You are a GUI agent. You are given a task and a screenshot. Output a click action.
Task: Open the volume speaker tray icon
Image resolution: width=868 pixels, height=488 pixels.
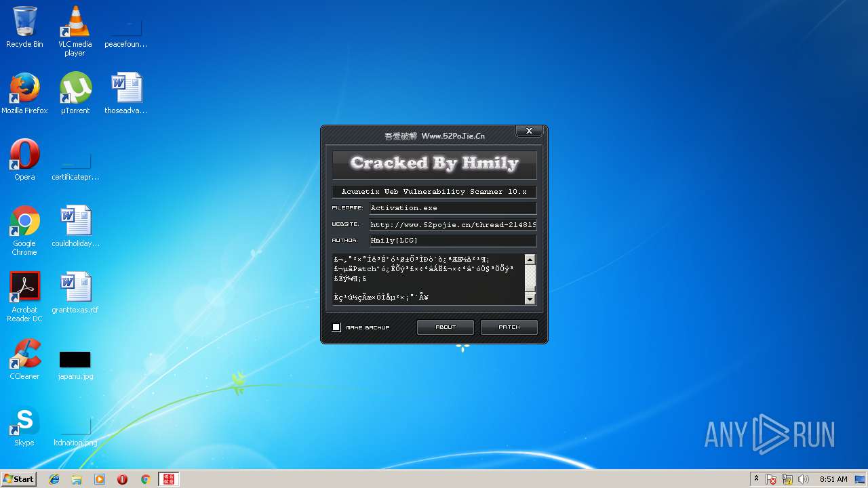coord(804,479)
